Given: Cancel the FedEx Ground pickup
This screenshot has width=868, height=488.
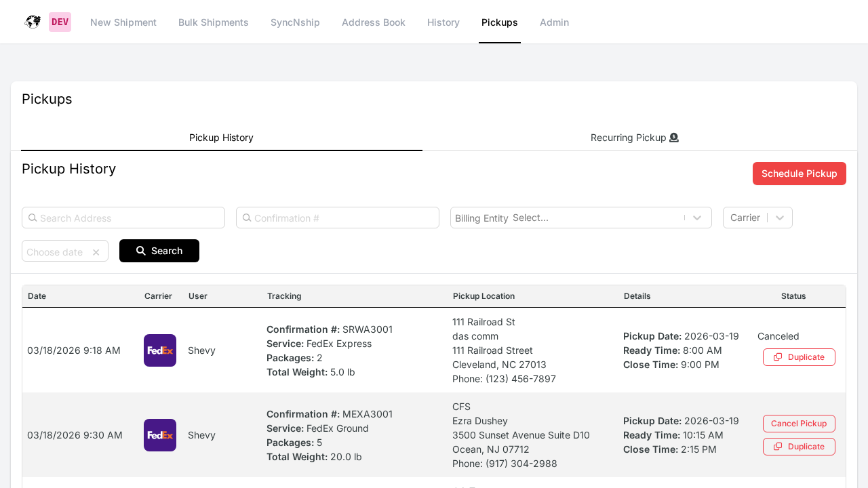Looking at the screenshot, I should (x=799, y=423).
